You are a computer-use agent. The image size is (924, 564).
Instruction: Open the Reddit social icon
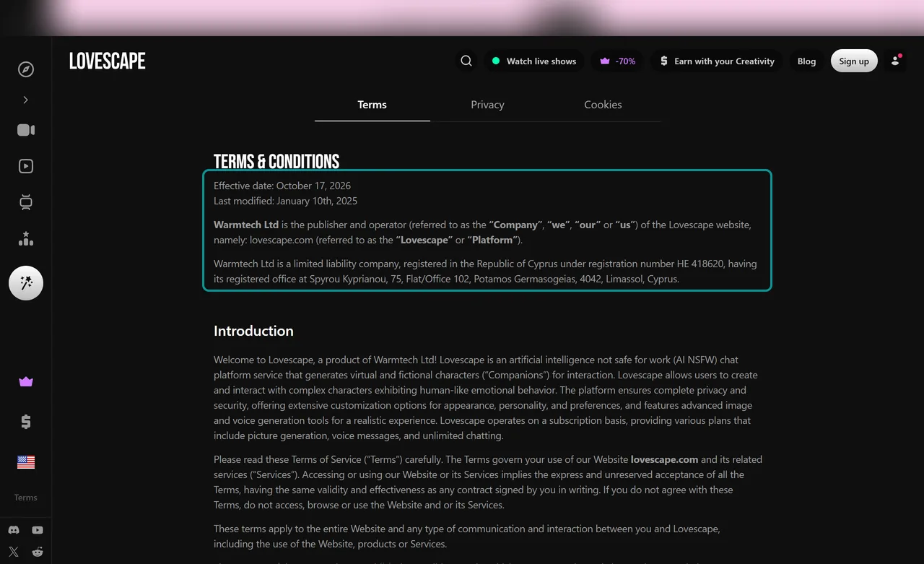click(x=38, y=552)
